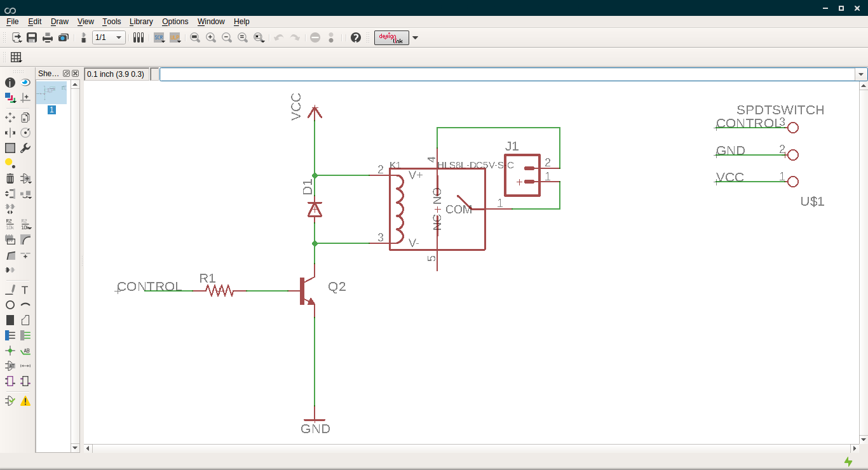The image size is (868, 470).
Task: Select the Dimension tool
Action: coord(25,366)
